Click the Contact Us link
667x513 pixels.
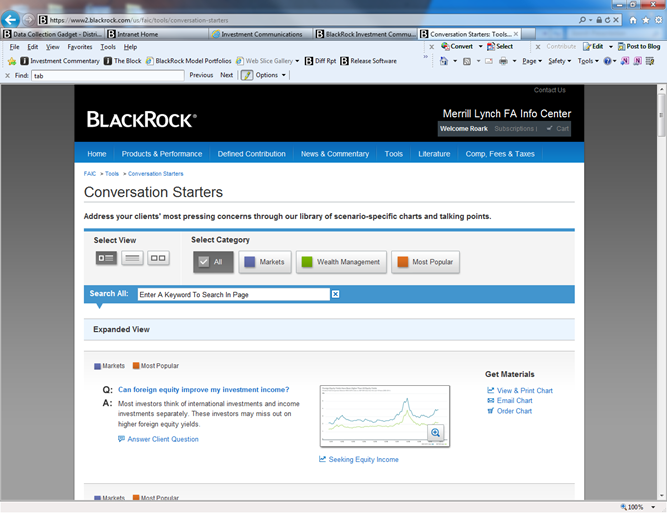550,90
